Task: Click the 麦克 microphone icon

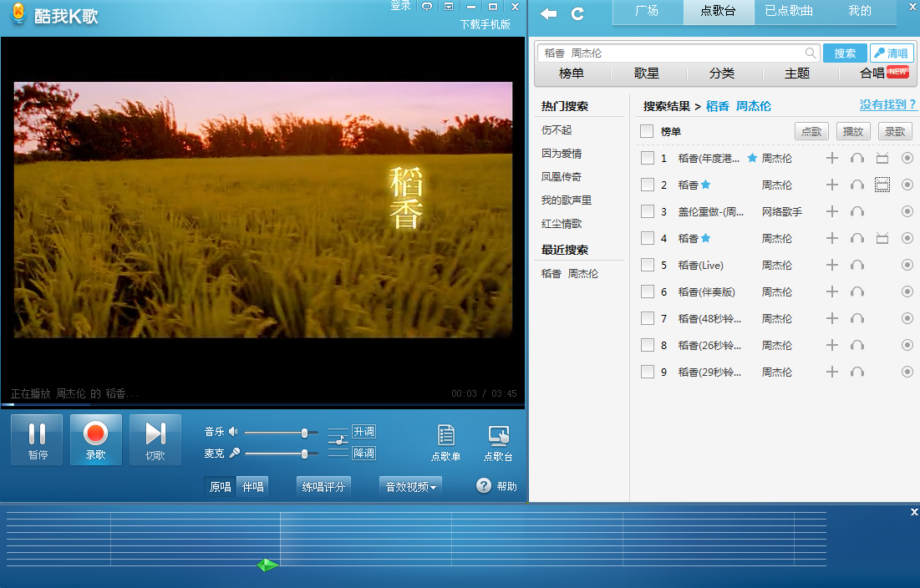Action: [235, 453]
